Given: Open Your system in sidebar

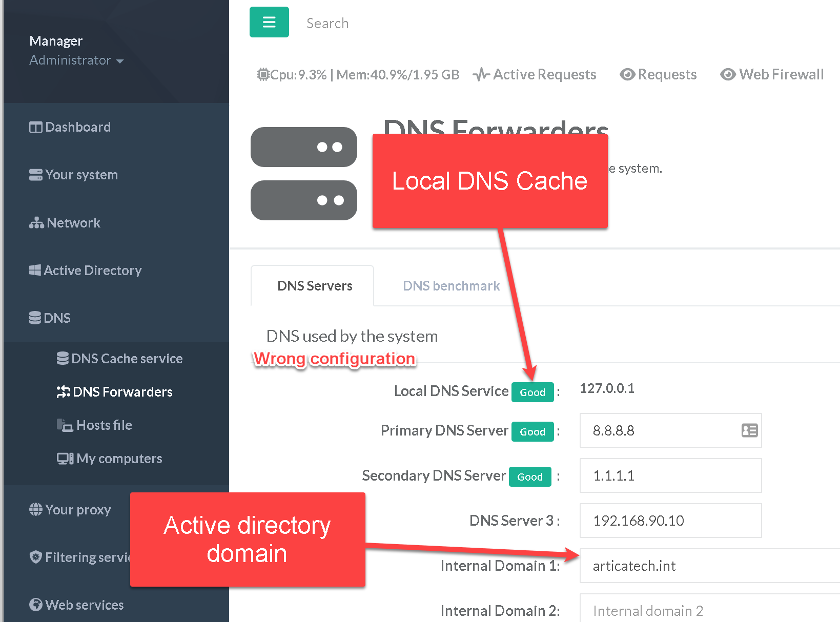Looking at the screenshot, I should click(x=74, y=175).
